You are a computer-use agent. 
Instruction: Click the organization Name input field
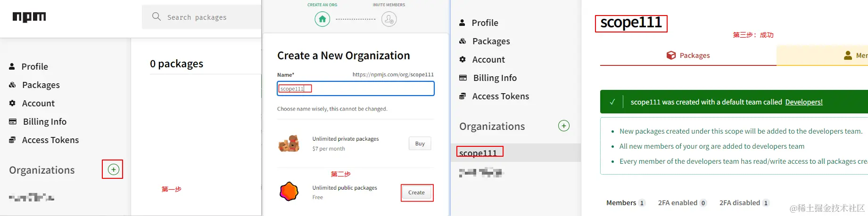(x=355, y=88)
